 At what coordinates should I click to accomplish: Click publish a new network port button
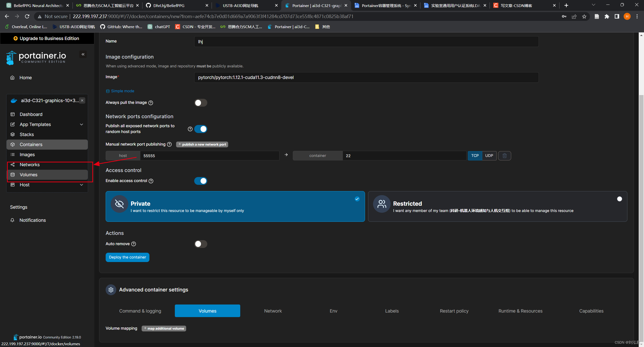(202, 144)
